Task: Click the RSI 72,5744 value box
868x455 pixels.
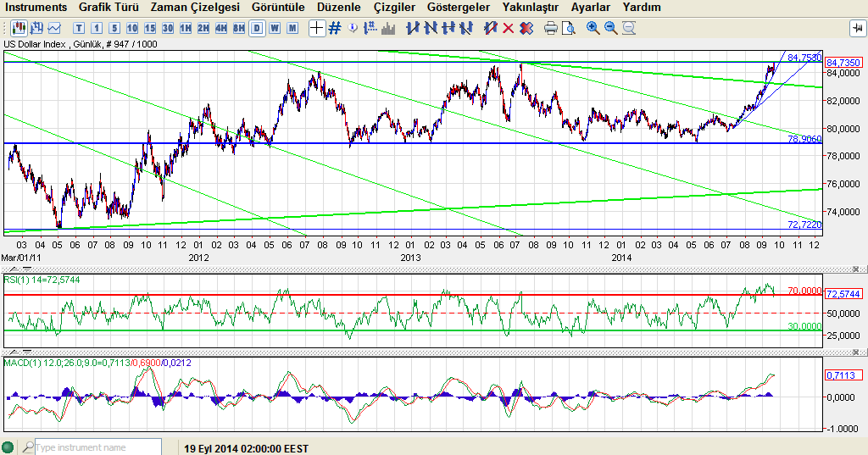Action: (x=843, y=294)
